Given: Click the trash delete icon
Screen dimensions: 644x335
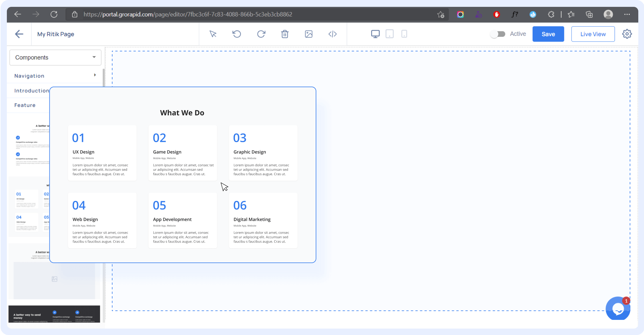Looking at the screenshot, I should [x=285, y=34].
